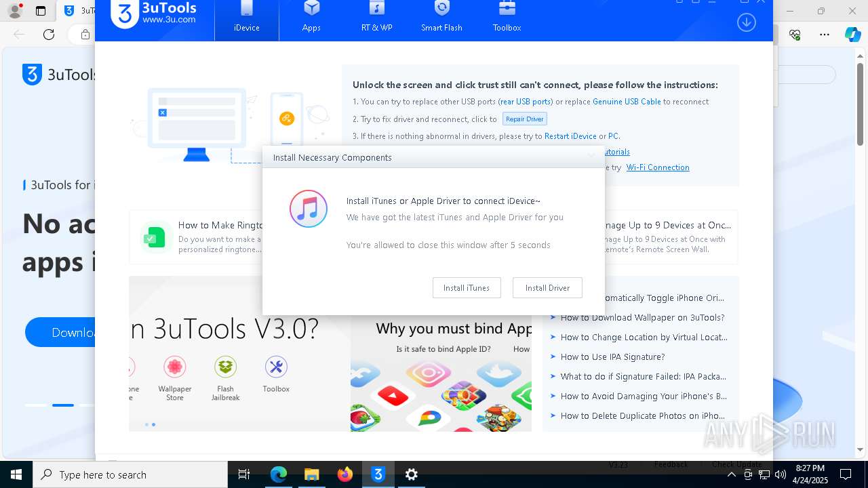Click the Windows Start button
868x488 pixels.
pos(16,474)
